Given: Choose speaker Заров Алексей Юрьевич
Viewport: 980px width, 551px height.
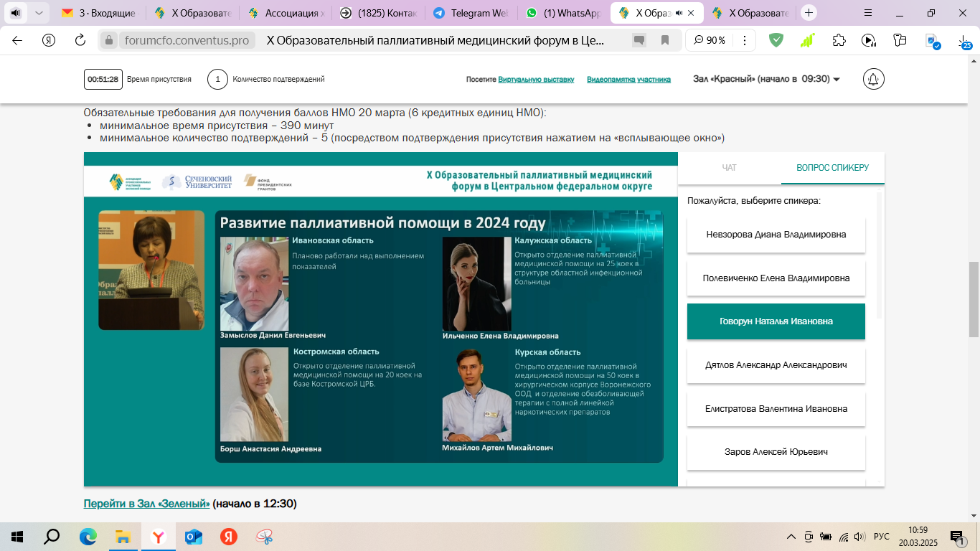Looking at the screenshot, I should click(776, 453).
